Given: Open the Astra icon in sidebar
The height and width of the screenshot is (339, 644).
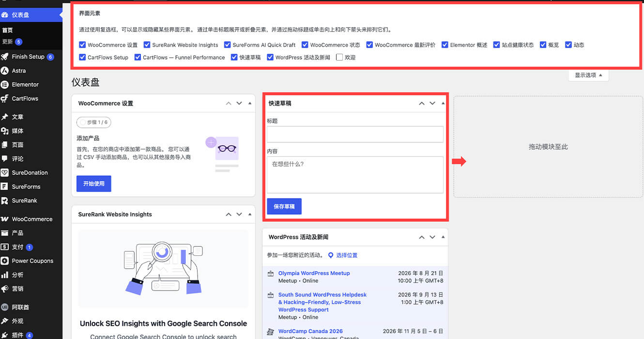Looking at the screenshot, I should coord(5,71).
